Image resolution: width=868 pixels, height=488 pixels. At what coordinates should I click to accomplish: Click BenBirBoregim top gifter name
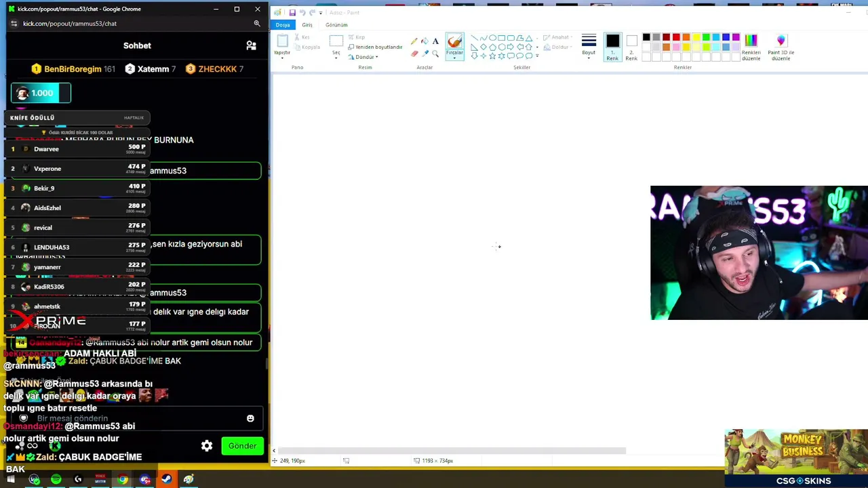pyautogui.click(x=73, y=69)
